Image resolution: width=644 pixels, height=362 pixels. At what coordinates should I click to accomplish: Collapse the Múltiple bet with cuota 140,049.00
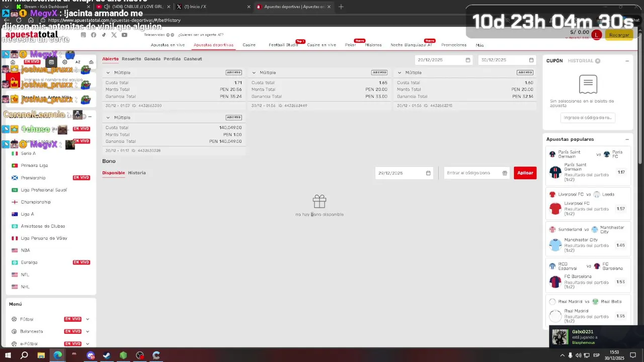(x=108, y=118)
